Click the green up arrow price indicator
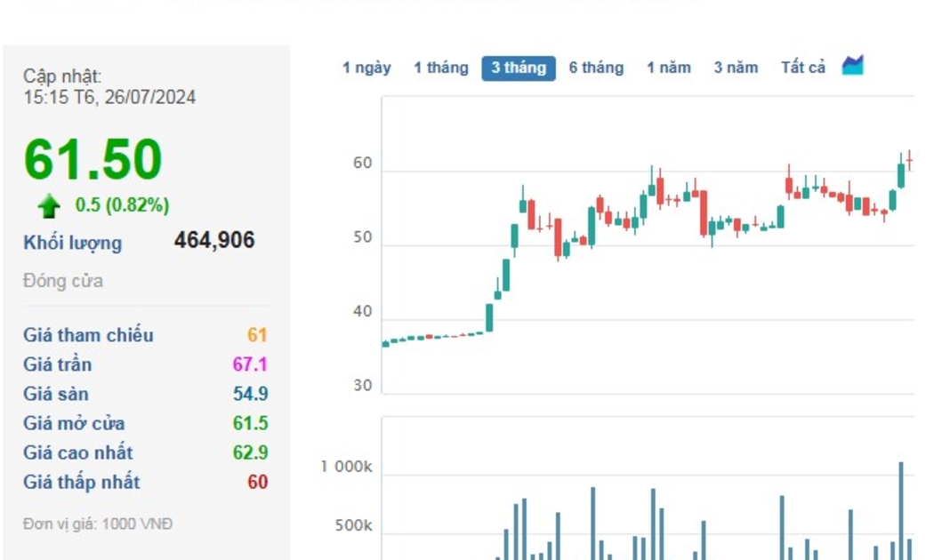Screen dimensions: 934x560 49,206
